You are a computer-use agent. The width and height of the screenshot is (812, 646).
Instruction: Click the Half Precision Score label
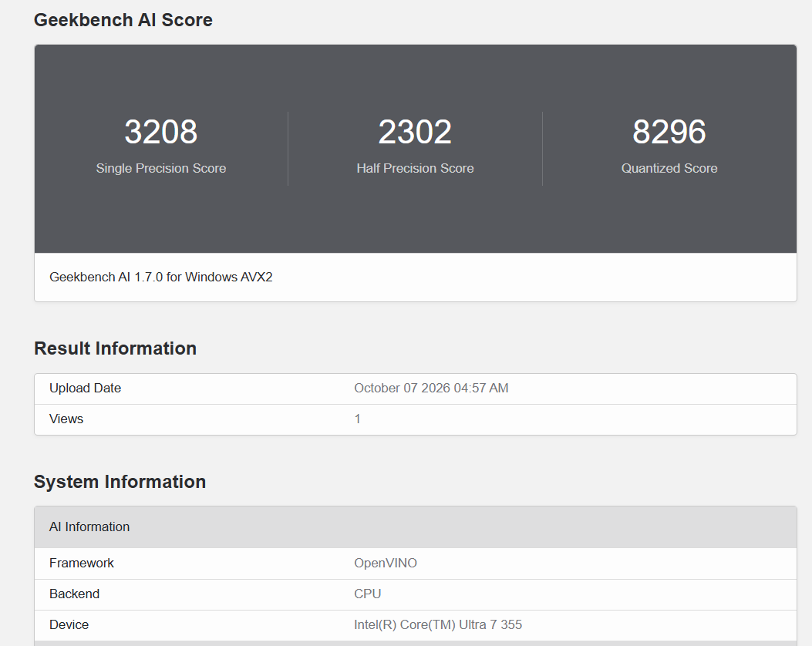[415, 168]
